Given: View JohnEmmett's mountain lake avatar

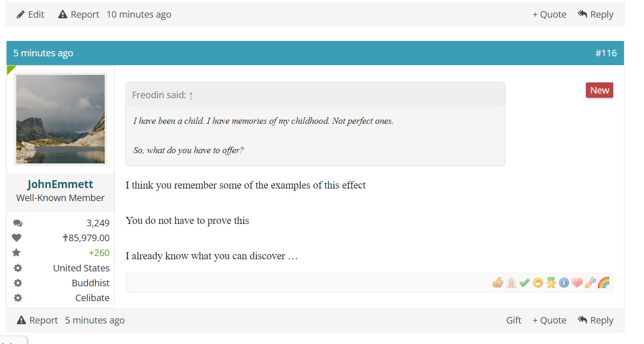Looking at the screenshot, I should tap(60, 119).
